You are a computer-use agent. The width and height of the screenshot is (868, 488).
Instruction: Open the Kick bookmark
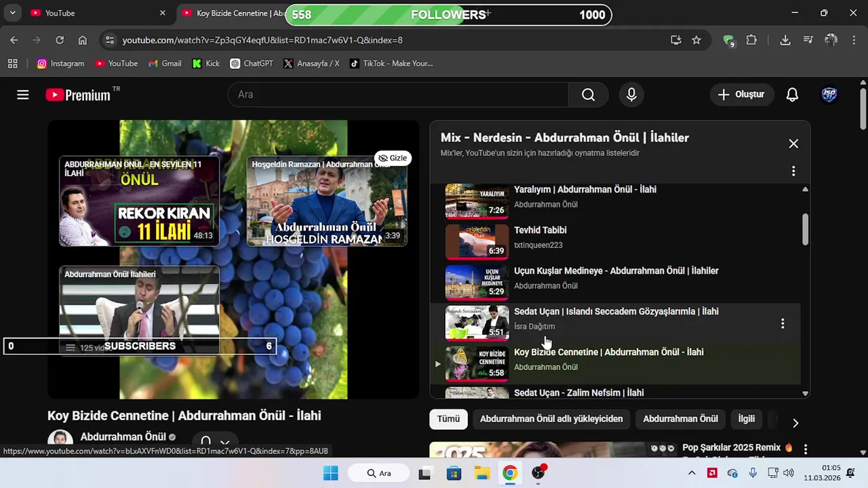tap(206, 64)
